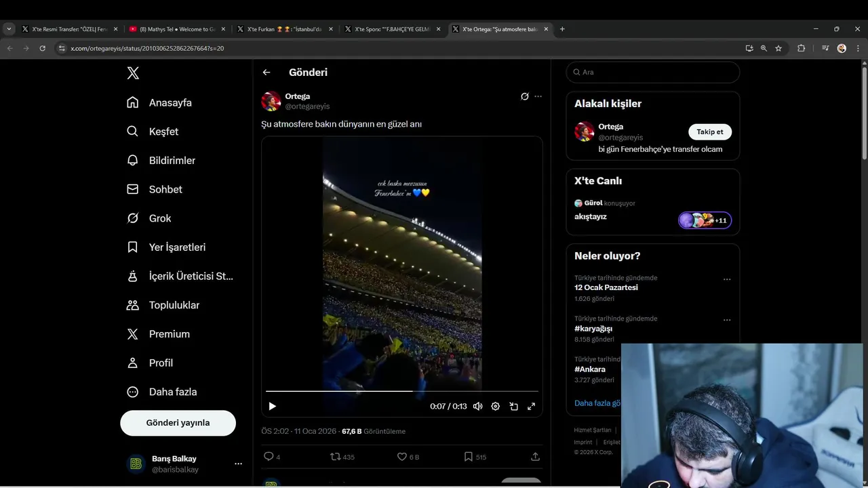Click the address bar URL
868x488 pixels.
tap(147, 49)
